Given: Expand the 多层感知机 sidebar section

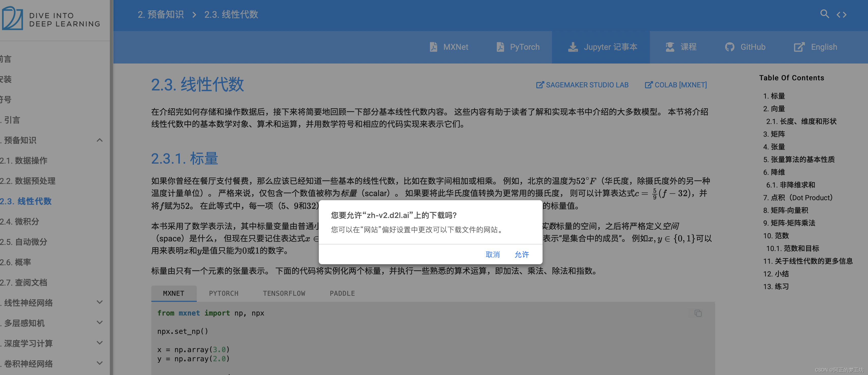Looking at the screenshot, I should click(99, 322).
